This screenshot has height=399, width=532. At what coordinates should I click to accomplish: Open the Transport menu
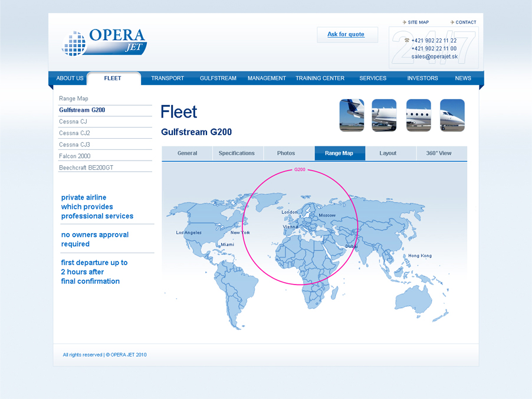pyautogui.click(x=168, y=78)
